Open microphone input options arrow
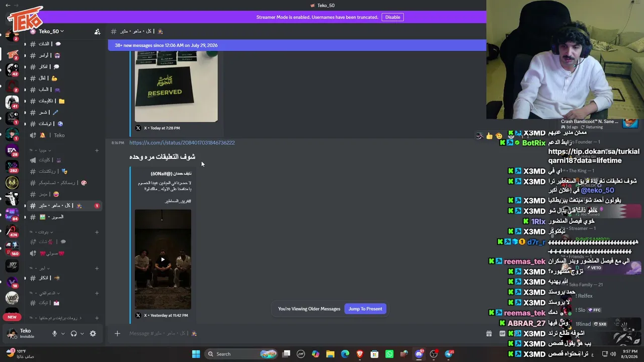 pos(63,333)
